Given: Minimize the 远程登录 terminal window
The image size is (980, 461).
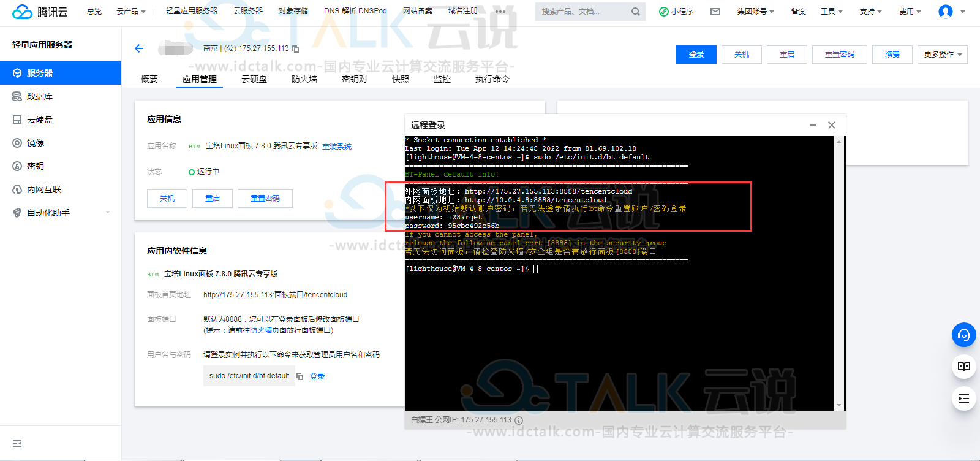Looking at the screenshot, I should coord(813,125).
